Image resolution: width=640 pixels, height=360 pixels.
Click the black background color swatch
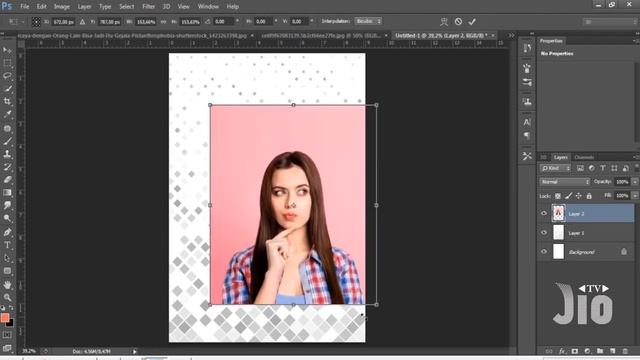coord(11,323)
